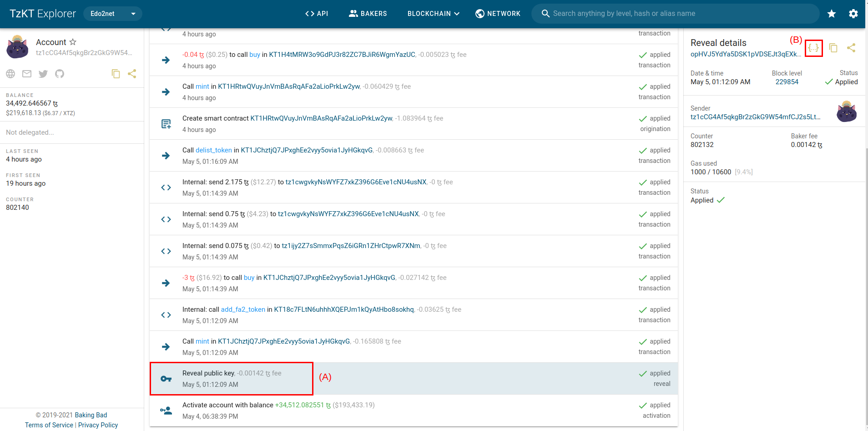Open the Edo2net network selector
The image size is (868, 431).
click(112, 13)
